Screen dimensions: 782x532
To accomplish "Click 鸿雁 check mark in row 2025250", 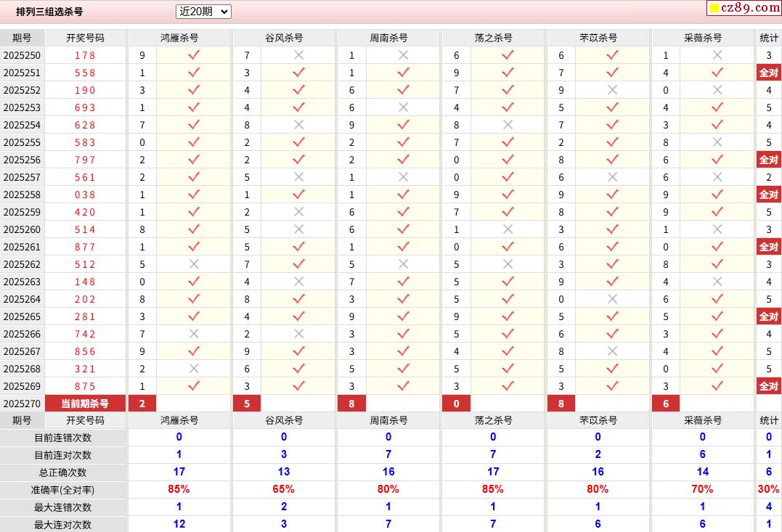I will [194, 55].
